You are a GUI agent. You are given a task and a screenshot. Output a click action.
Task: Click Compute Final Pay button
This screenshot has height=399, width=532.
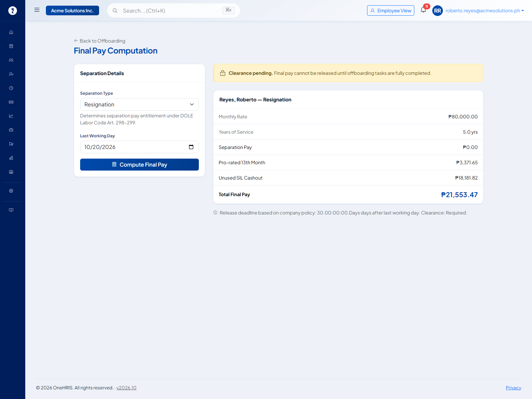(139, 165)
